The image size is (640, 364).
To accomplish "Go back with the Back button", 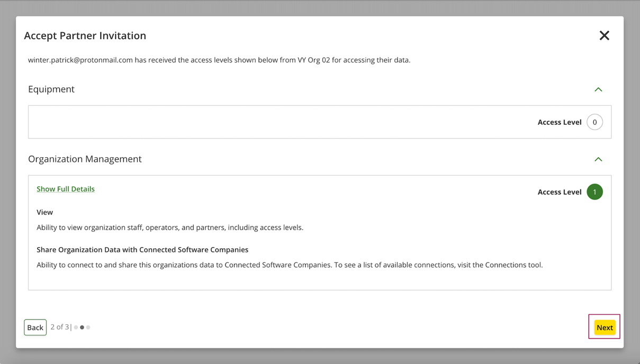I will (x=35, y=327).
